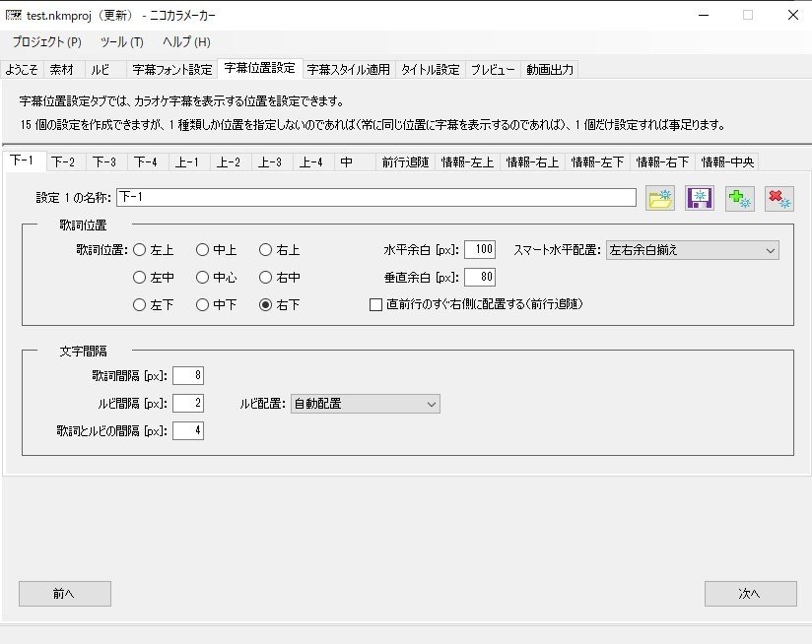Open the プロジェクト (P) menu
This screenshot has width=812, height=644.
click(47, 42)
